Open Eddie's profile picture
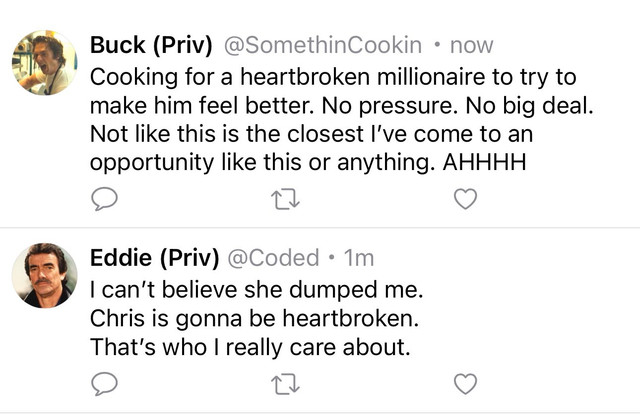This screenshot has height=414, width=640. (x=44, y=275)
